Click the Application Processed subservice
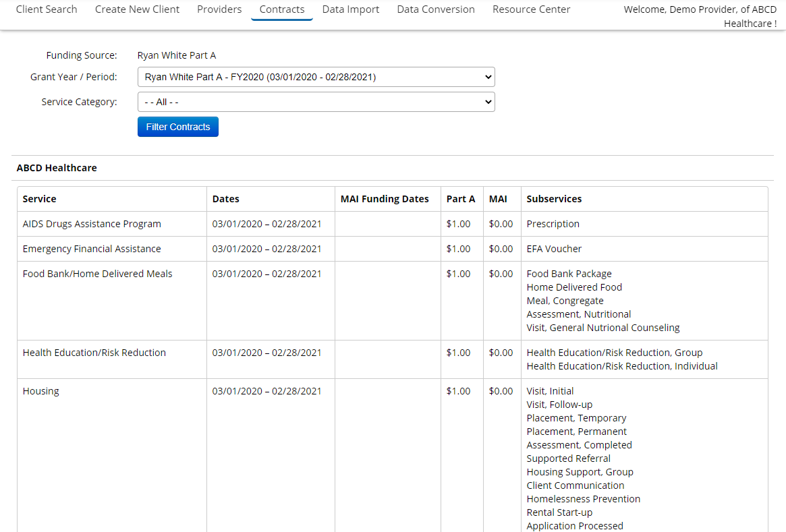Viewport: 786px width, 532px height. pyautogui.click(x=575, y=526)
